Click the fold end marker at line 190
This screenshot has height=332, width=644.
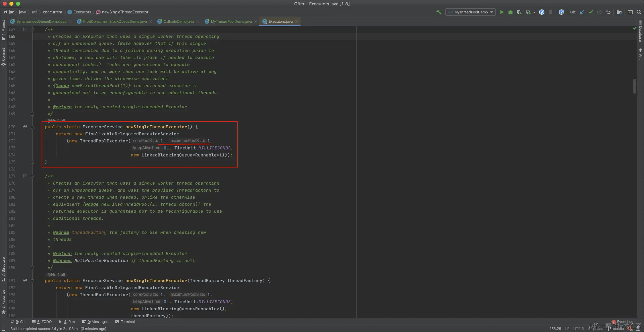(x=32, y=268)
